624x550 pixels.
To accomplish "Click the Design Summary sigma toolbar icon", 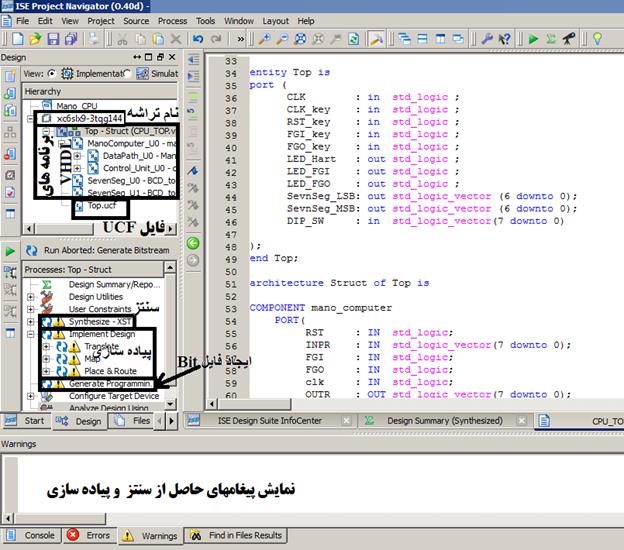I will (551, 39).
